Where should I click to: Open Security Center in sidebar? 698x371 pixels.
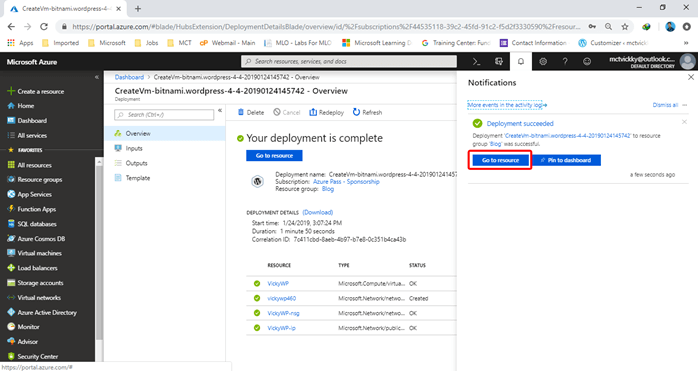33,356
